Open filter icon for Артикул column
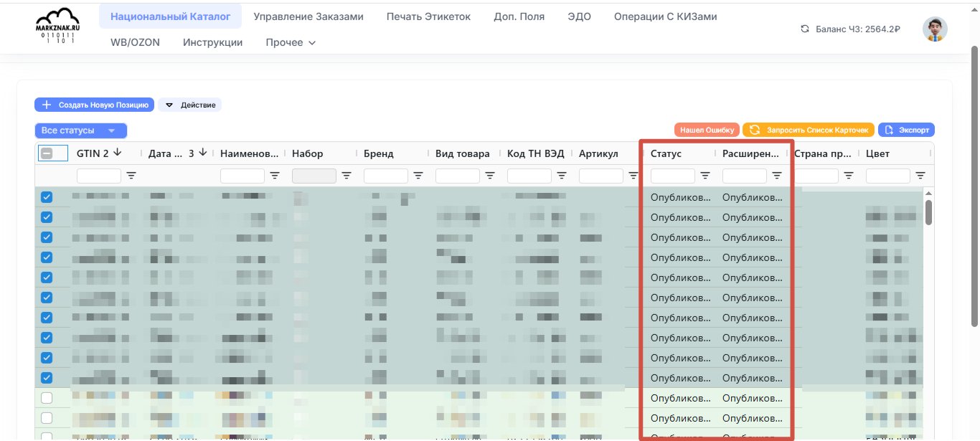 633,175
